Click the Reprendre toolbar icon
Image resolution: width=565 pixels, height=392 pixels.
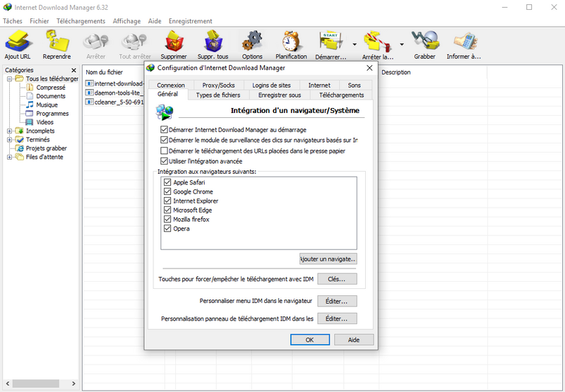coord(56,41)
